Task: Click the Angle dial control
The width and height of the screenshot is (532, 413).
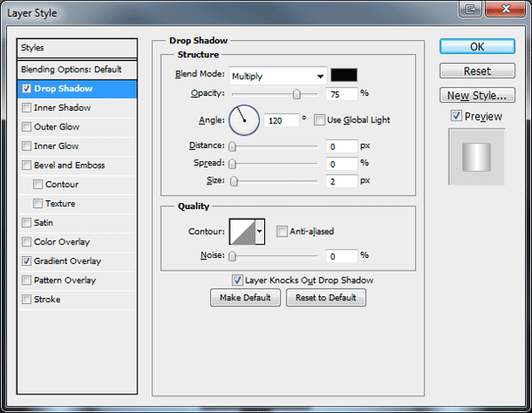Action: pos(245,121)
